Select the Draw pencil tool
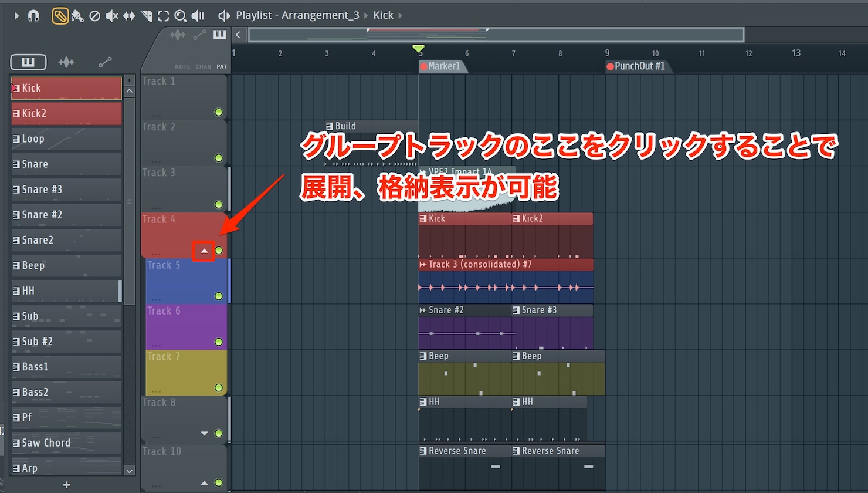This screenshot has height=493, width=868. pyautogui.click(x=60, y=16)
